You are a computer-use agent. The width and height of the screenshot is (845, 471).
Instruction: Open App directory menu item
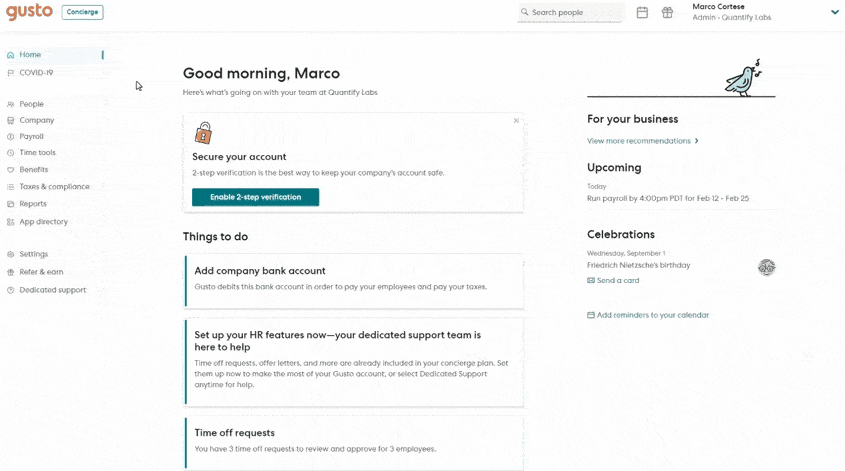[x=44, y=221]
